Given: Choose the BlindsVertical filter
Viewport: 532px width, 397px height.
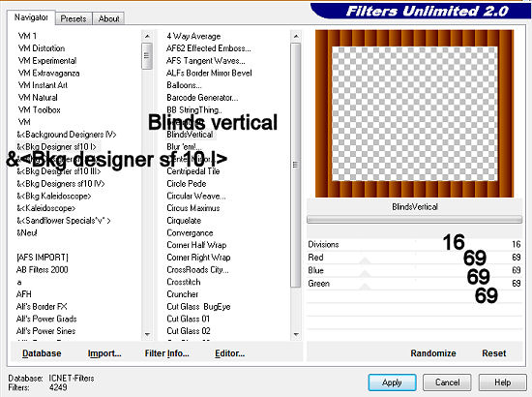Looking at the screenshot, I should tap(190, 135).
